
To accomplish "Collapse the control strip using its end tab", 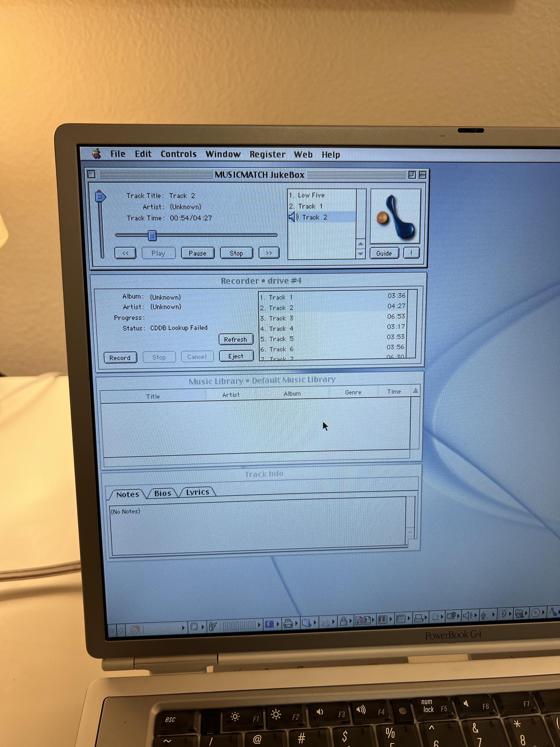I will [113, 630].
